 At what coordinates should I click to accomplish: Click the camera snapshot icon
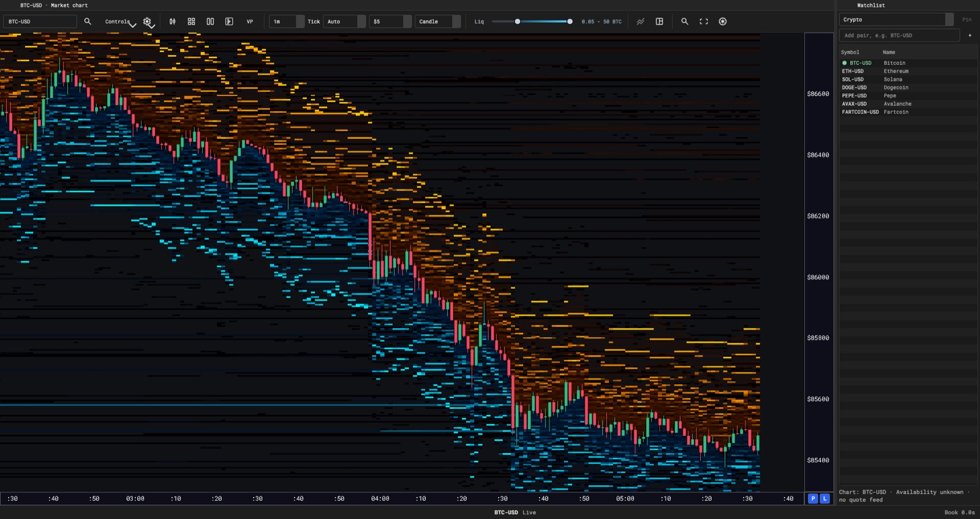click(x=723, y=21)
